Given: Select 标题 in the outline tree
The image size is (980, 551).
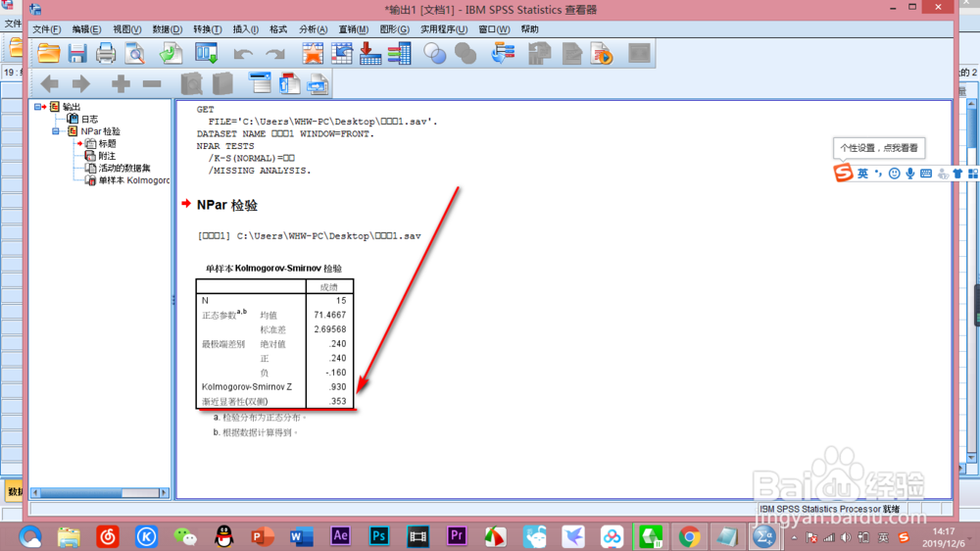Looking at the screenshot, I should click(x=107, y=143).
